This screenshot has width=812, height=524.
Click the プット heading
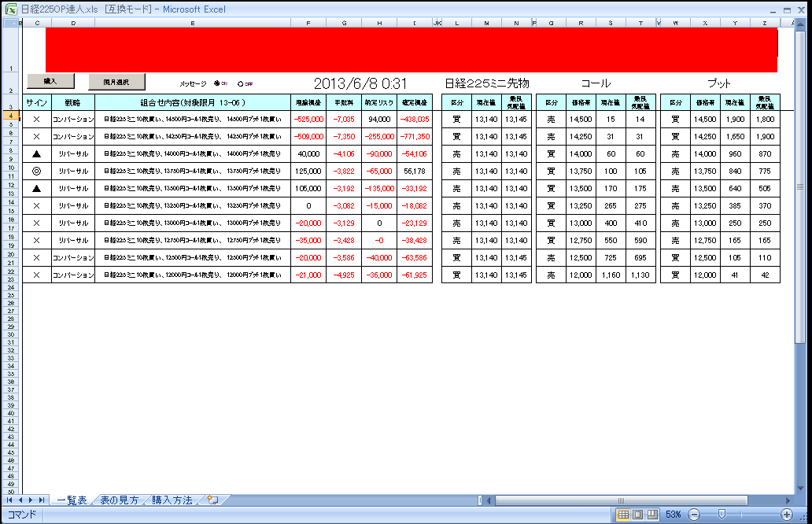click(x=719, y=83)
